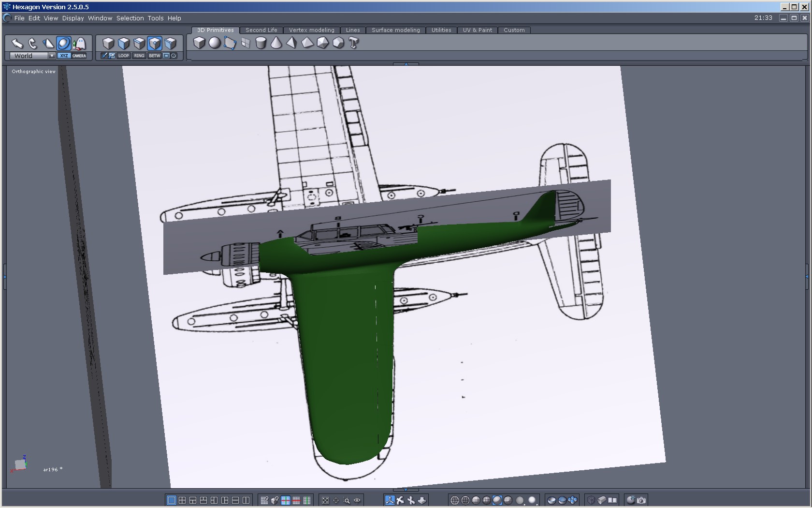Viewport: 812px width, 508px height.
Task: Select the Cone primitive tool
Action: click(276, 43)
